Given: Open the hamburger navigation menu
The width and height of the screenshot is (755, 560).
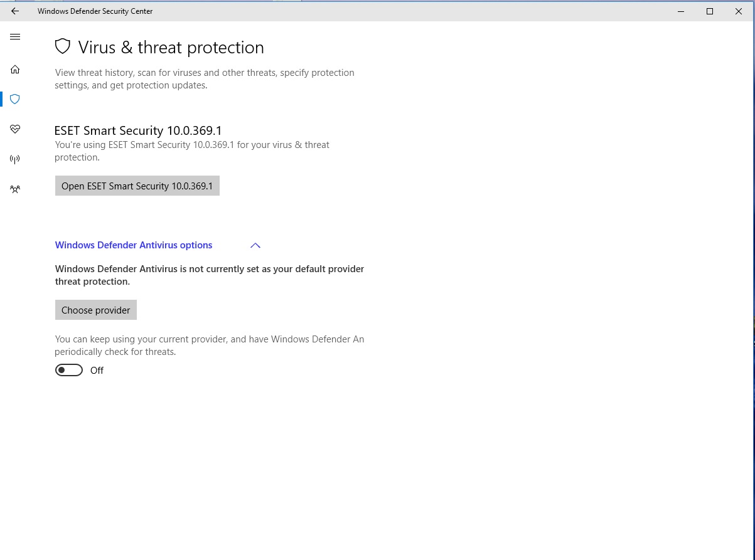Looking at the screenshot, I should coord(15,37).
